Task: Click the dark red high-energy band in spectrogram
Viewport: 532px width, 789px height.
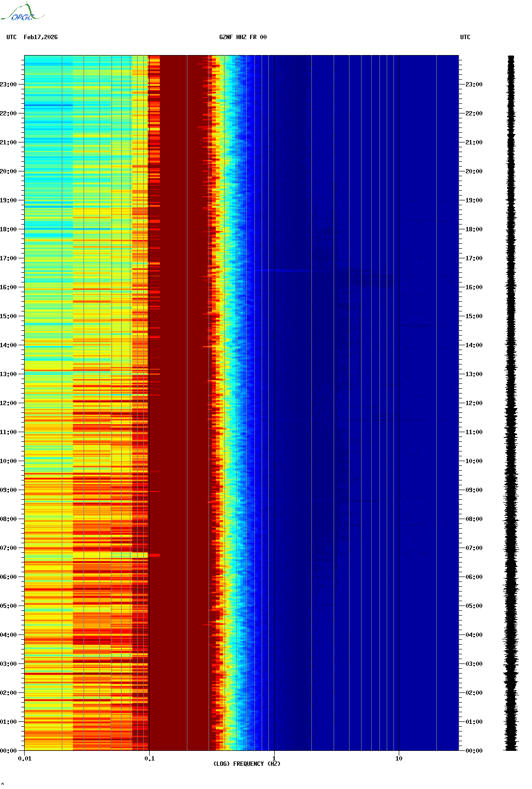Action: click(x=179, y=403)
